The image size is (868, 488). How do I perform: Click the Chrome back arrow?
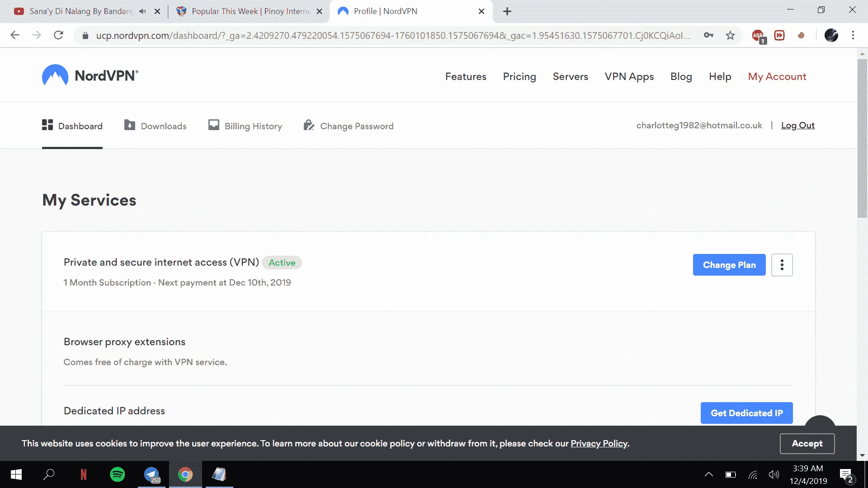point(15,35)
